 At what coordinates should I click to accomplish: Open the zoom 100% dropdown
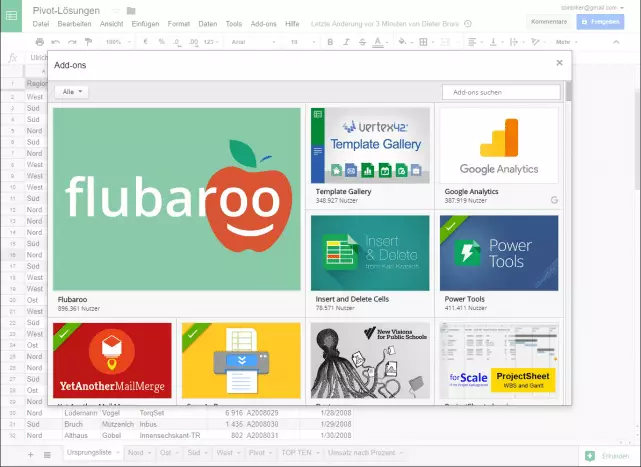[x=117, y=42]
